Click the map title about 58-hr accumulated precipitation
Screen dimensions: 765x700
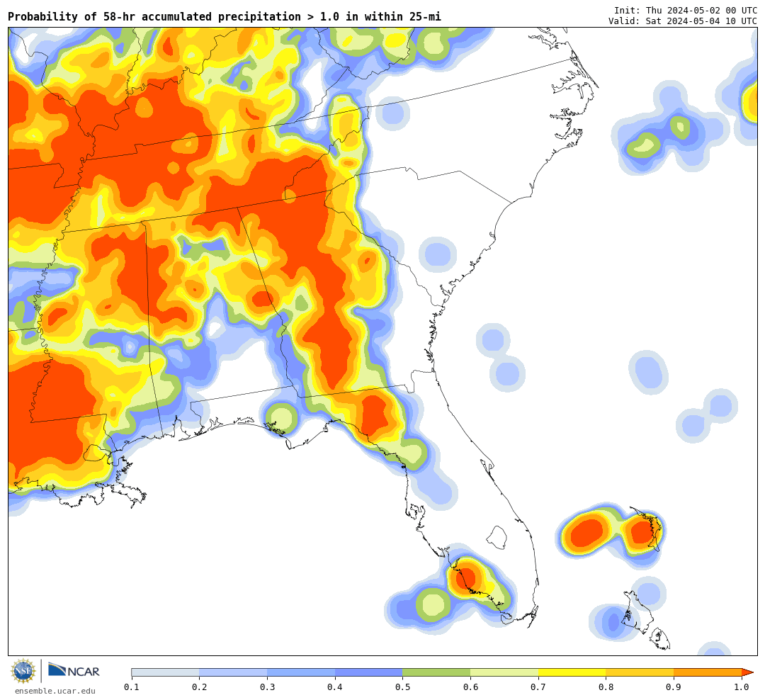pyautogui.click(x=225, y=16)
